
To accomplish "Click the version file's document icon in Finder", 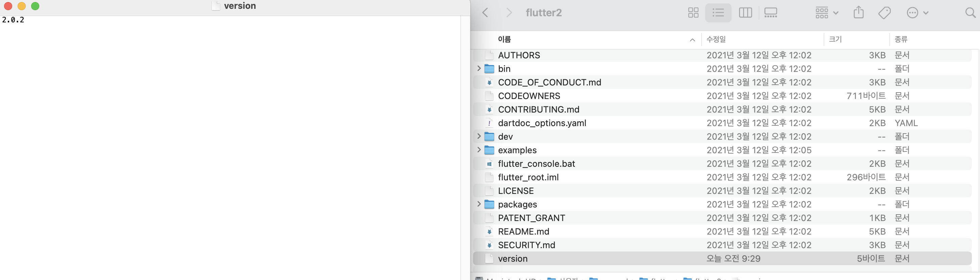I will pos(489,259).
